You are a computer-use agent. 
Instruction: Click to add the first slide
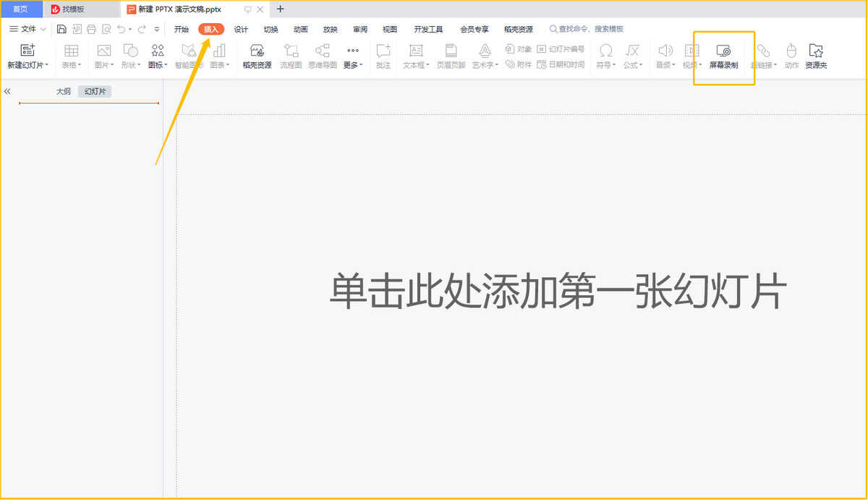(x=558, y=292)
